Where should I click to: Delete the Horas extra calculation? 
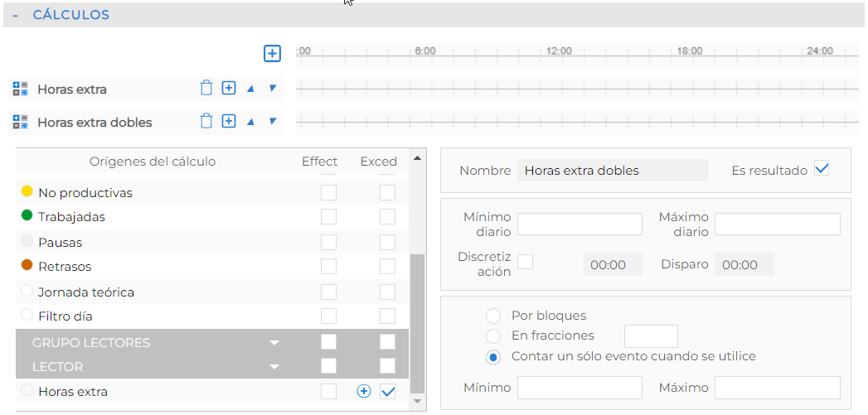tap(206, 88)
